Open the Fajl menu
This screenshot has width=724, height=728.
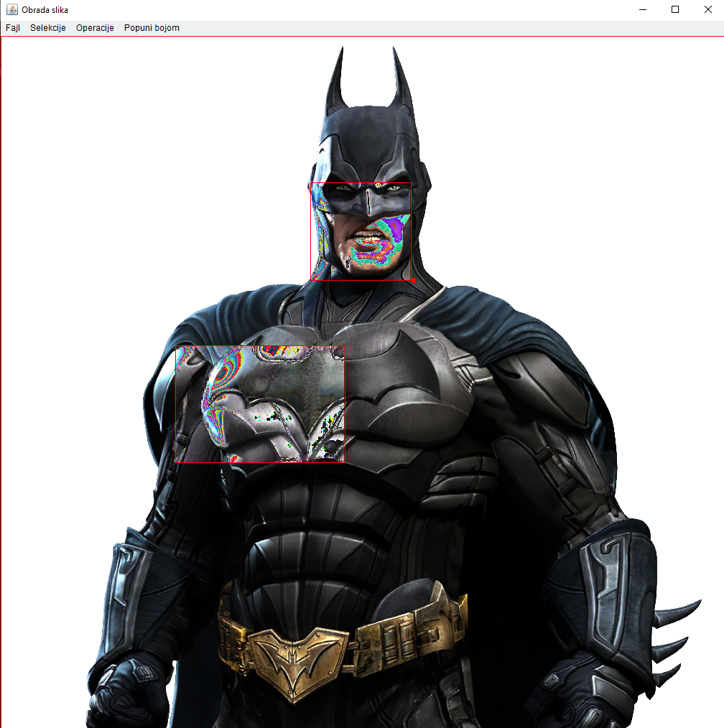coord(12,27)
